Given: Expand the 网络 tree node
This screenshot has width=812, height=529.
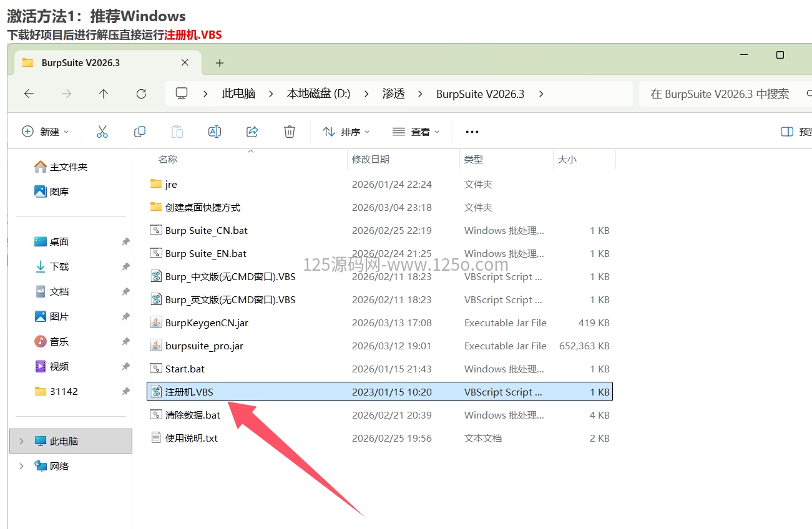Looking at the screenshot, I should 21,466.
